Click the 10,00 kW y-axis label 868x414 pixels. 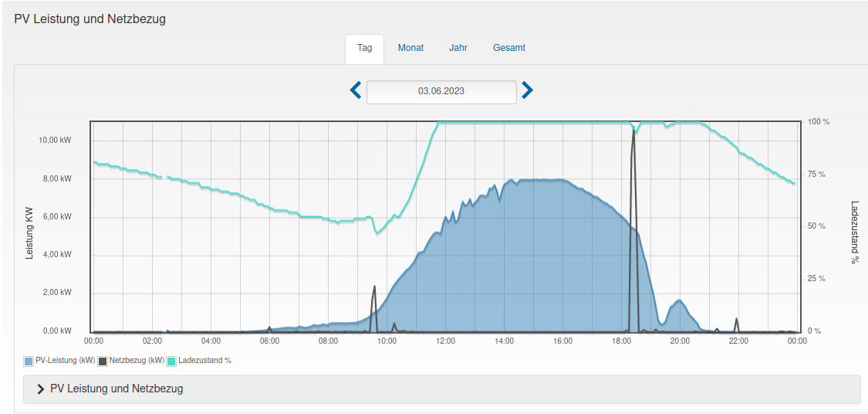(x=55, y=141)
